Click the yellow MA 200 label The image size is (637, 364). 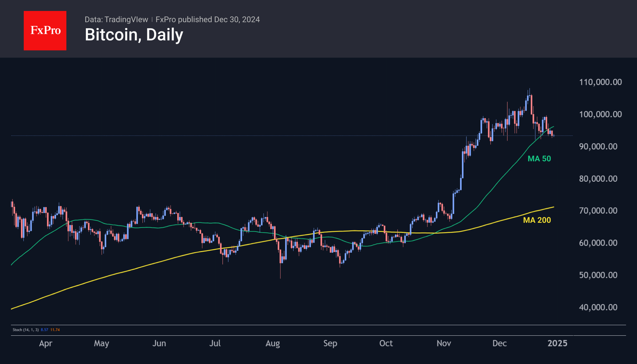(x=537, y=220)
